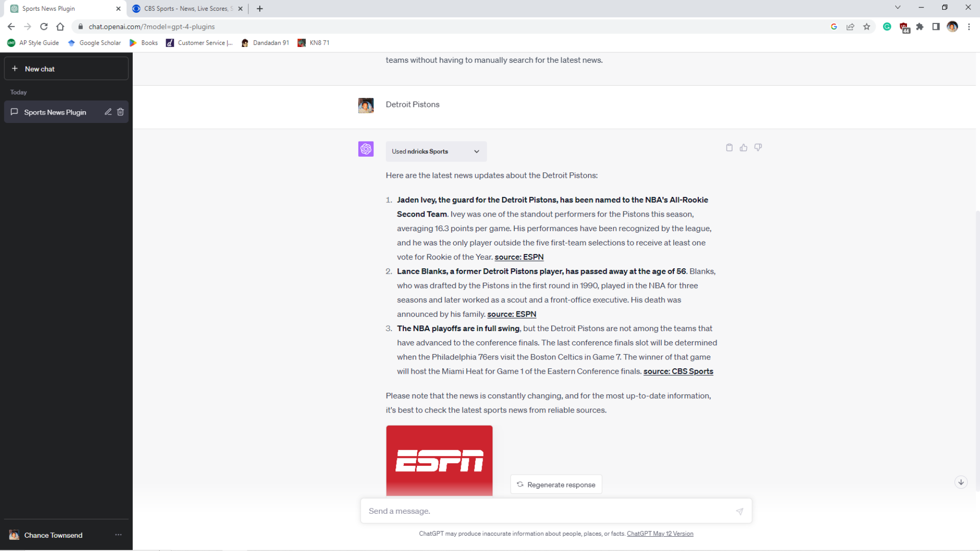The width and height of the screenshot is (980, 551).
Task: Give the response a thumbs up
Action: [x=744, y=147]
